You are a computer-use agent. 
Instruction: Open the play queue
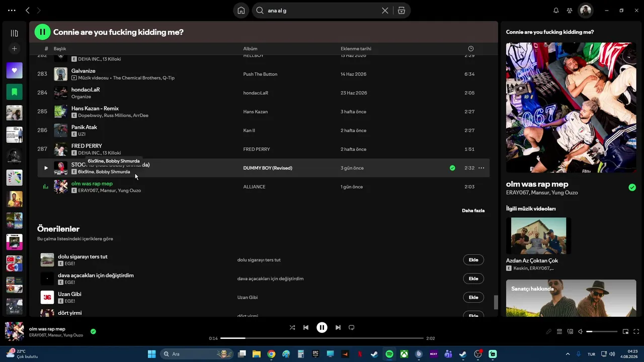pyautogui.click(x=559, y=332)
